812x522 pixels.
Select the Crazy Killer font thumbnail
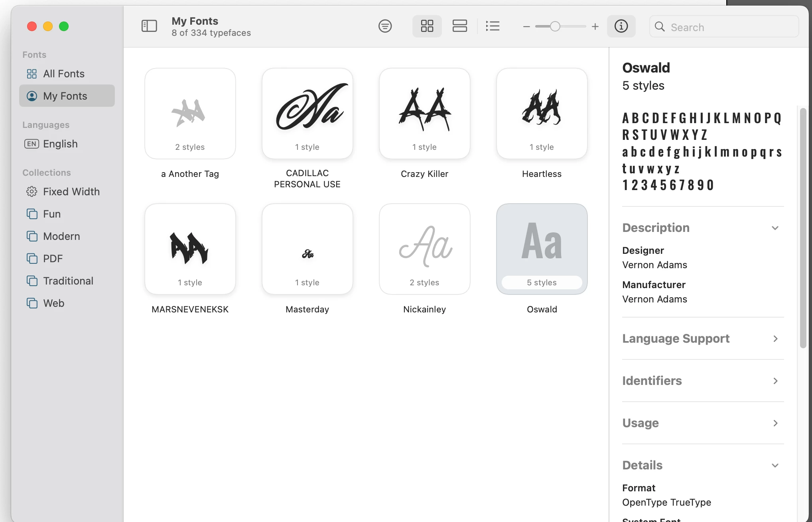[x=424, y=114]
